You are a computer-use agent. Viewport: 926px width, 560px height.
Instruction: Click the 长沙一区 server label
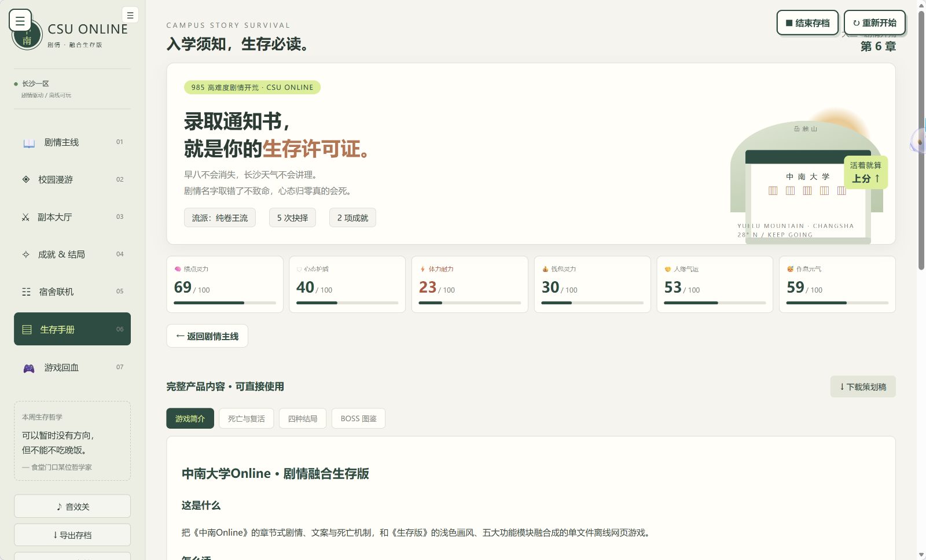(35, 84)
